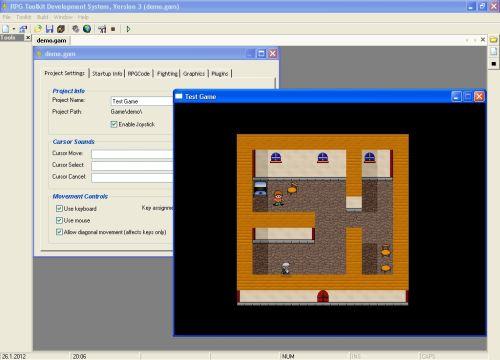Toggle the Use mouse checkbox
The width and height of the screenshot is (500, 360).
[59, 220]
